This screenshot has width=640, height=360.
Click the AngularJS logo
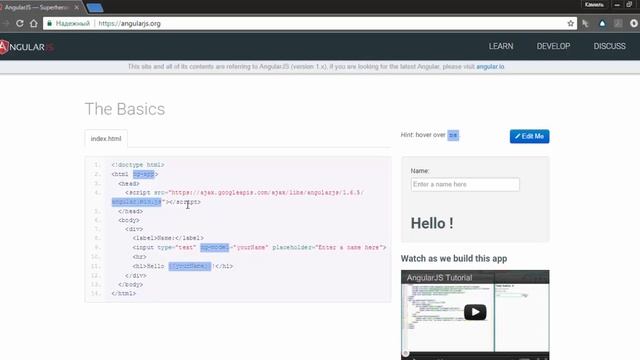(27, 47)
